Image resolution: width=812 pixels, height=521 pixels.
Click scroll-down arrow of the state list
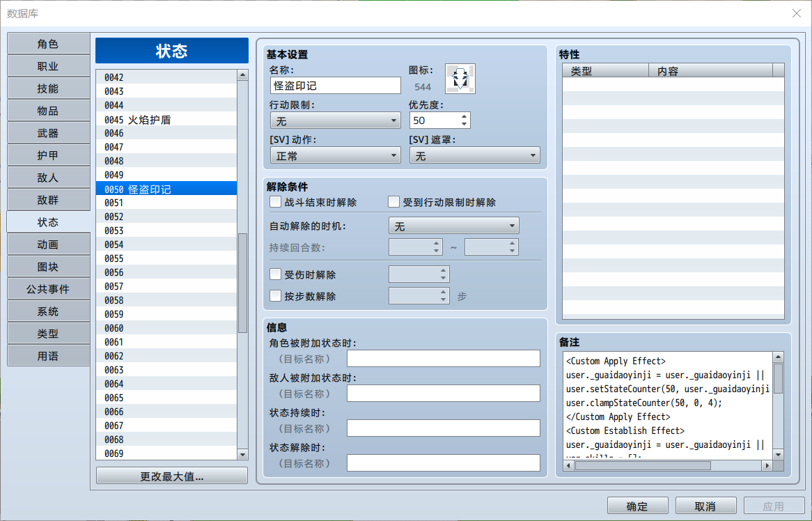coord(242,455)
